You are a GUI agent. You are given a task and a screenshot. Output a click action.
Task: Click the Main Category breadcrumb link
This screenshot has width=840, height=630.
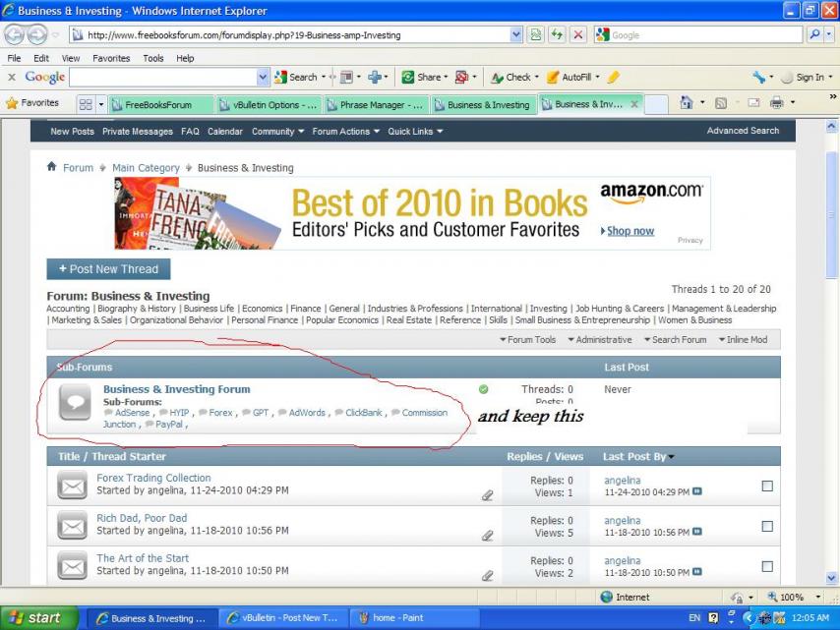tap(146, 167)
